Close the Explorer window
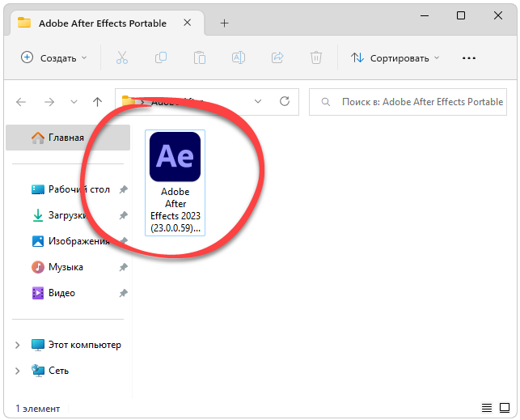This screenshot has height=420, width=520. click(498, 15)
